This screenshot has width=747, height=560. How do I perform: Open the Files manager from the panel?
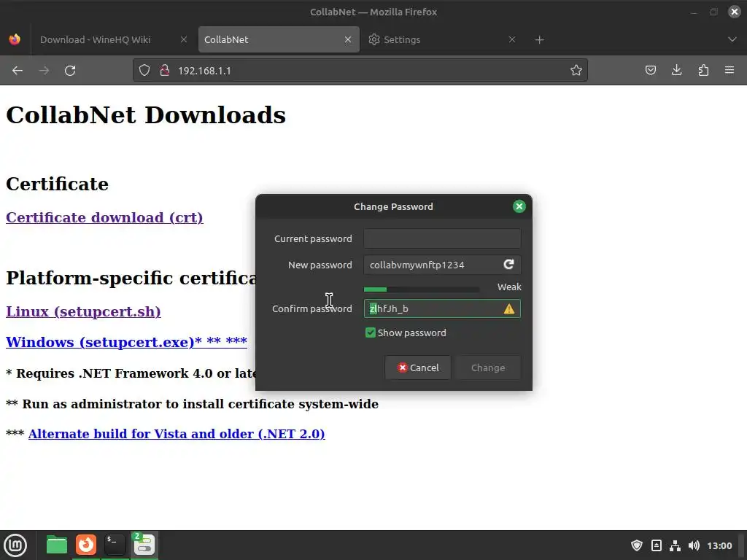pos(57,545)
